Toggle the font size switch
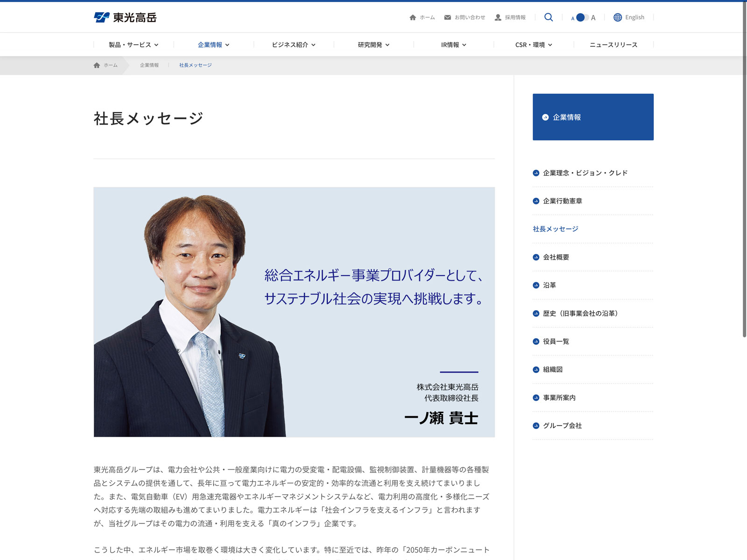 pyautogui.click(x=582, y=17)
